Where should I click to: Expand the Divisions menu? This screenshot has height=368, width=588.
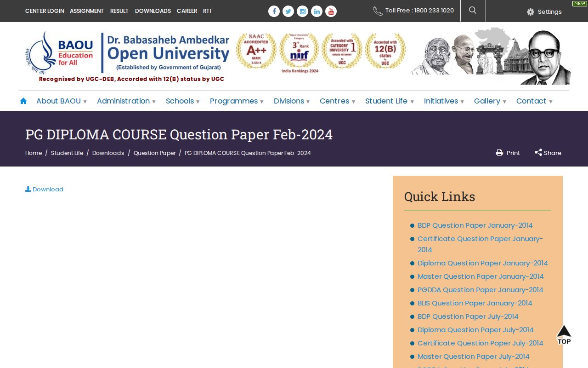point(292,101)
